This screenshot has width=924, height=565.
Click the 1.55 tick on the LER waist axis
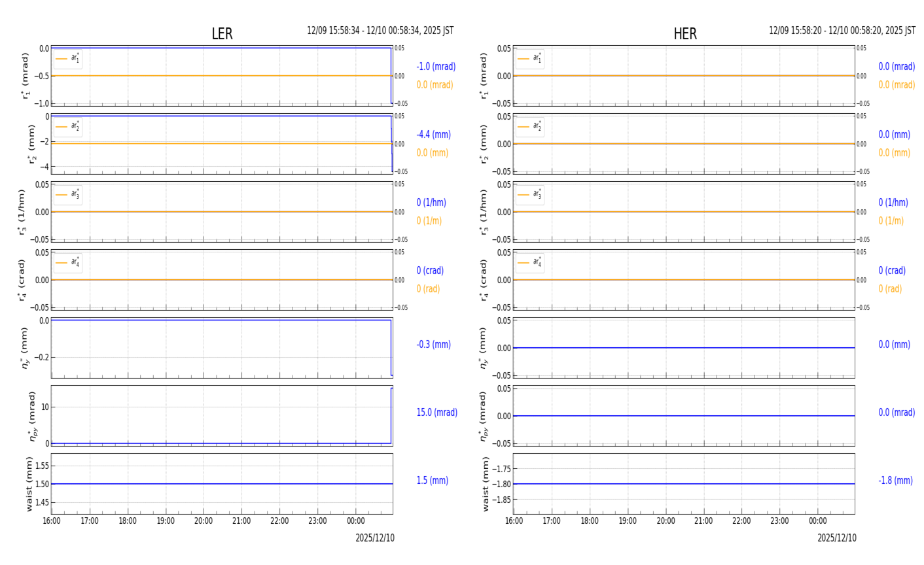click(x=41, y=466)
